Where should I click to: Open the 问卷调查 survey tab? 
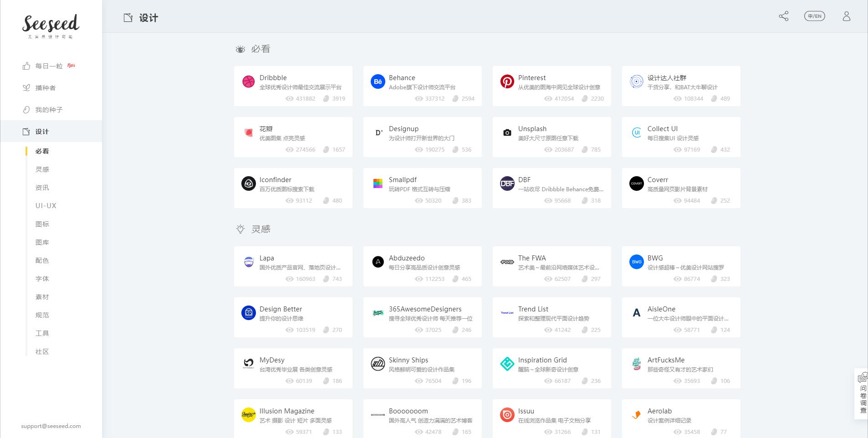click(862, 394)
